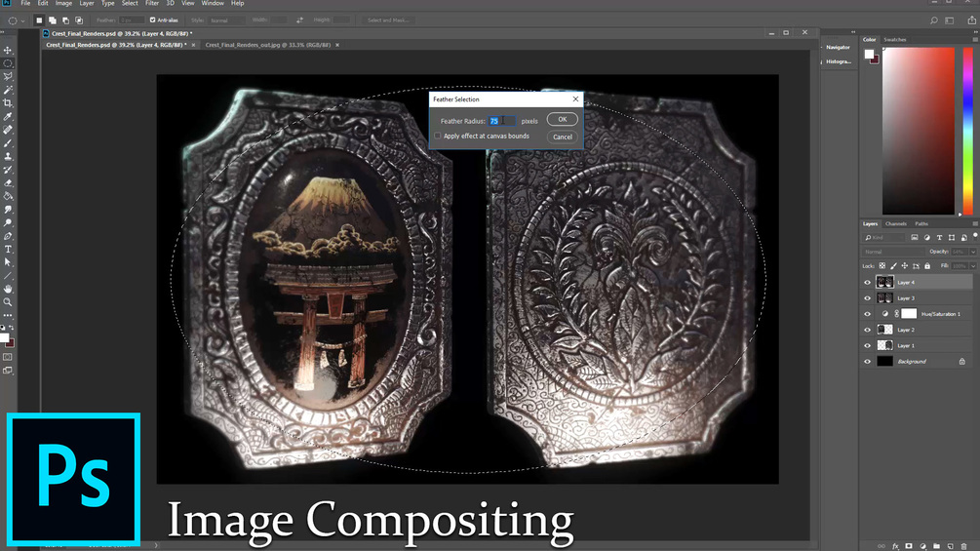Click the Change Screen Mode icon
The image size is (980, 551).
point(8,371)
